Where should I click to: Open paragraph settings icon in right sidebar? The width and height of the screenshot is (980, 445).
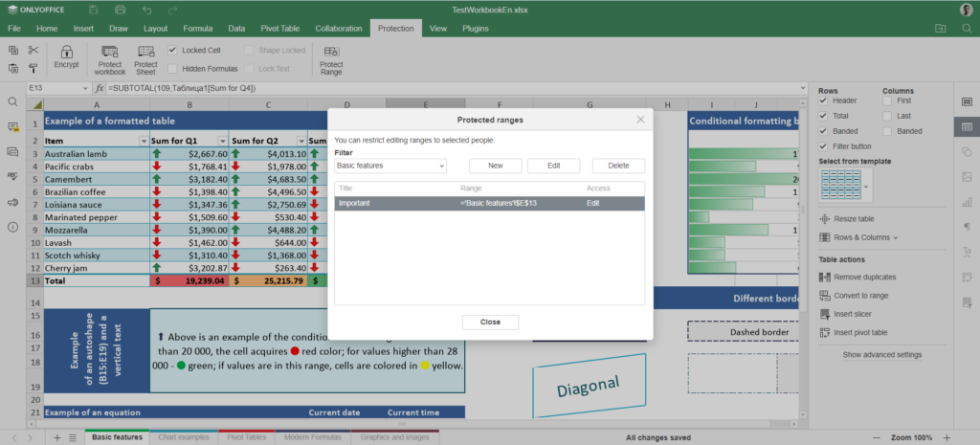pyautogui.click(x=967, y=227)
